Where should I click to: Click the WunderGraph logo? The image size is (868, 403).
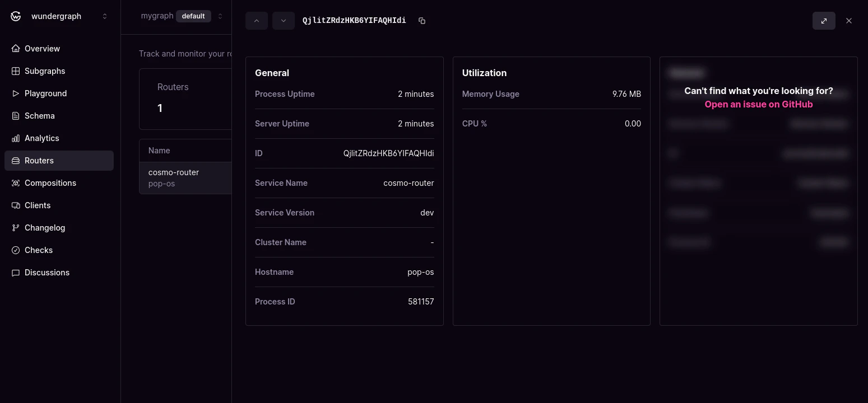(x=16, y=16)
